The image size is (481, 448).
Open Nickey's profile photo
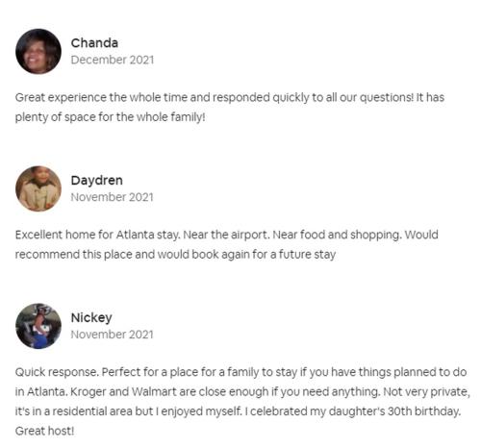(38, 326)
